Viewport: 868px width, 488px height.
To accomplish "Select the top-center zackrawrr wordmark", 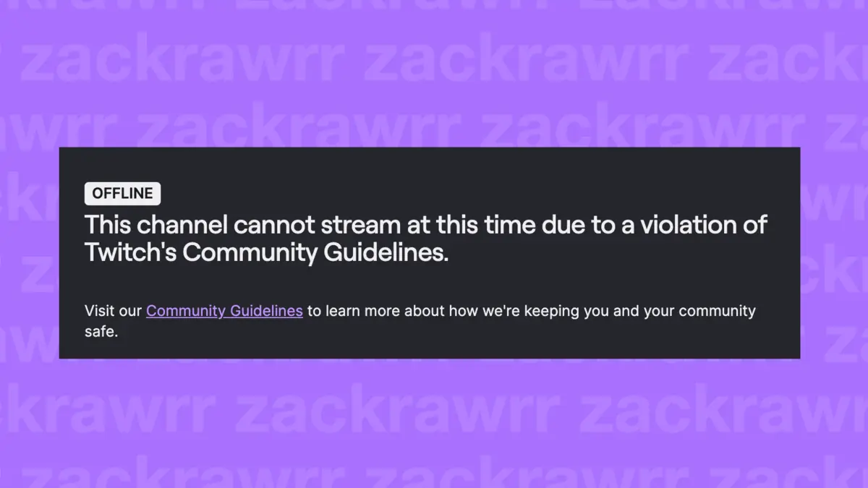I will coord(528,58).
